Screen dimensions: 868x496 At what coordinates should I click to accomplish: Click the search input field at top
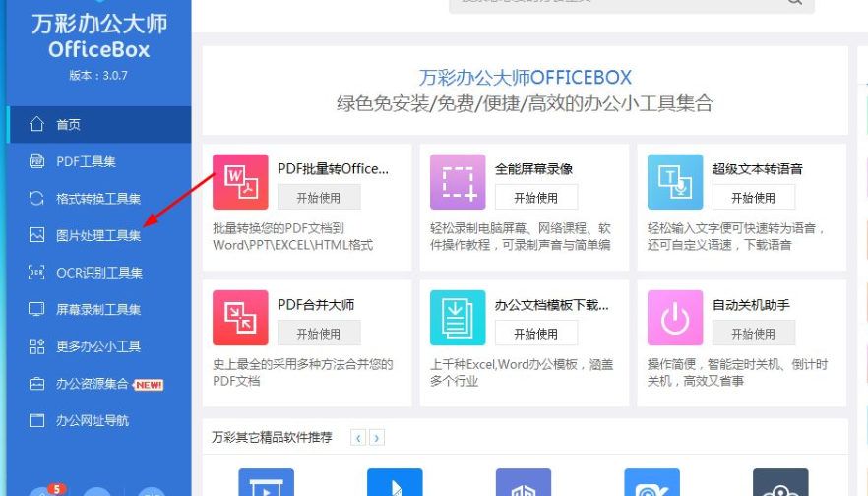[610, 3]
